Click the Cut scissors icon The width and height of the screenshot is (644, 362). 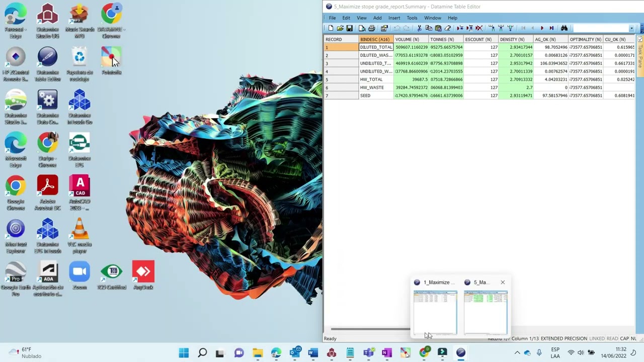click(420, 28)
